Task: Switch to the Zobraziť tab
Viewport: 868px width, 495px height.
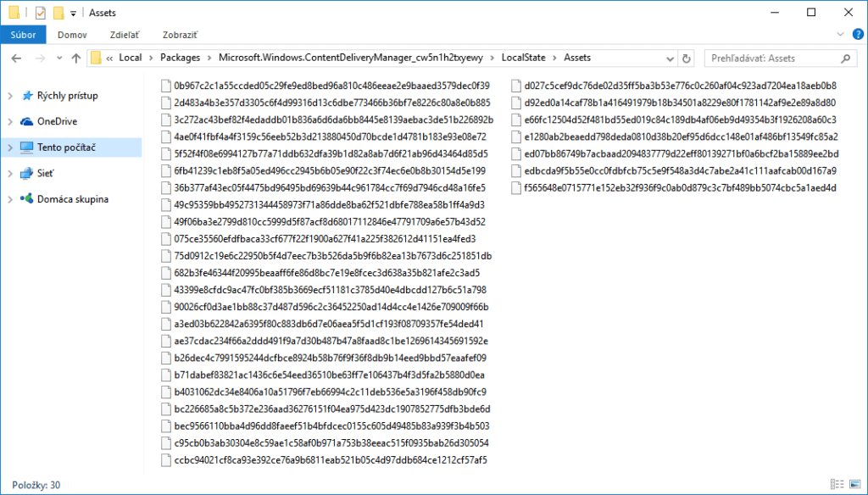Action: click(180, 35)
